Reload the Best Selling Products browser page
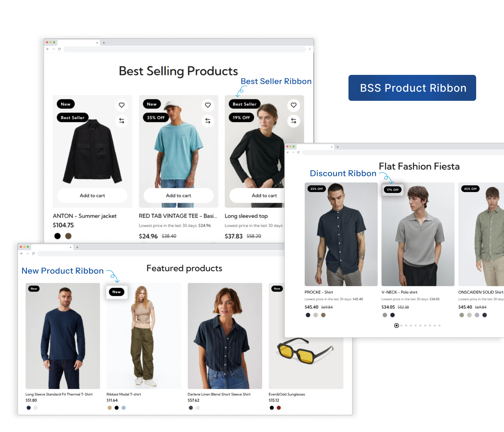The image size is (504, 432). point(59,49)
